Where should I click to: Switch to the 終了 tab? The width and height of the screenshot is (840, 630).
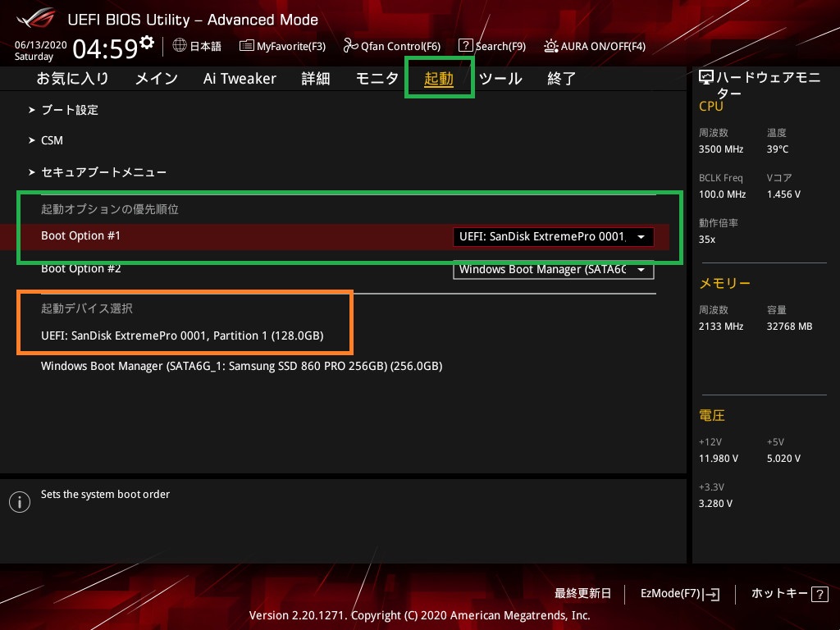pos(561,79)
